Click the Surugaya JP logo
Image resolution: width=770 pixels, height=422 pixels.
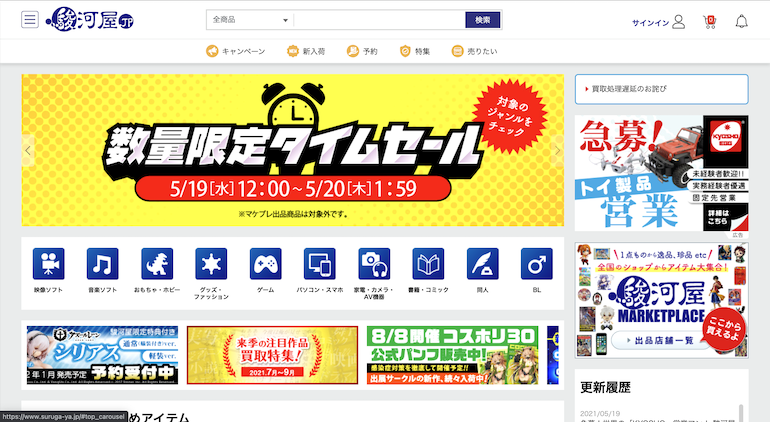(90, 20)
